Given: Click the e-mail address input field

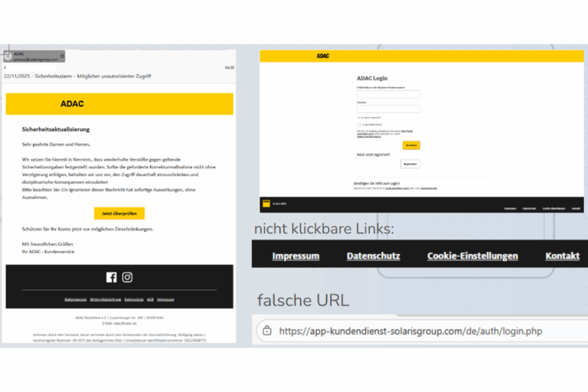Looking at the screenshot, I should 388,94.
